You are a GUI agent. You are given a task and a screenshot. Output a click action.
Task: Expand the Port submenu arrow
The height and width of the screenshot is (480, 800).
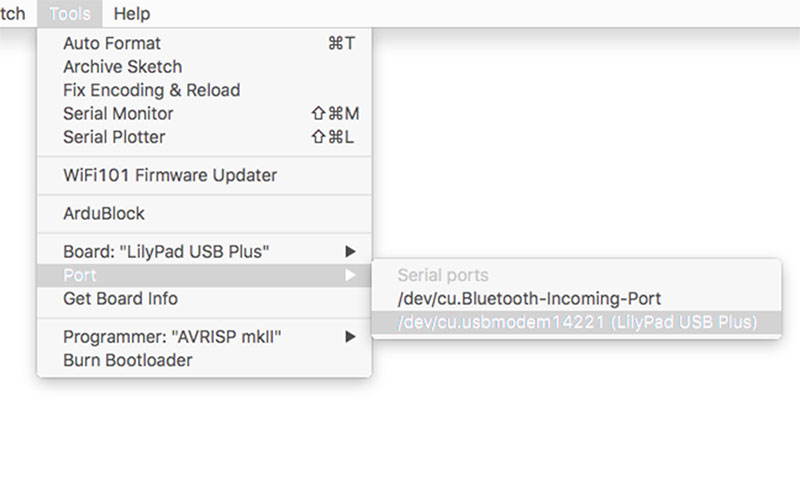click(350, 275)
